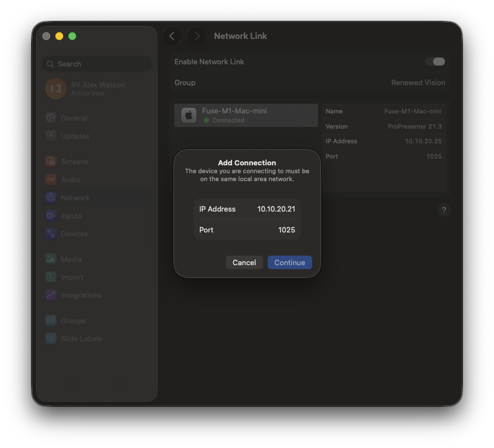This screenshot has height=448, width=494.
Task: Toggle the Enable Network Link switch
Action: (435, 62)
